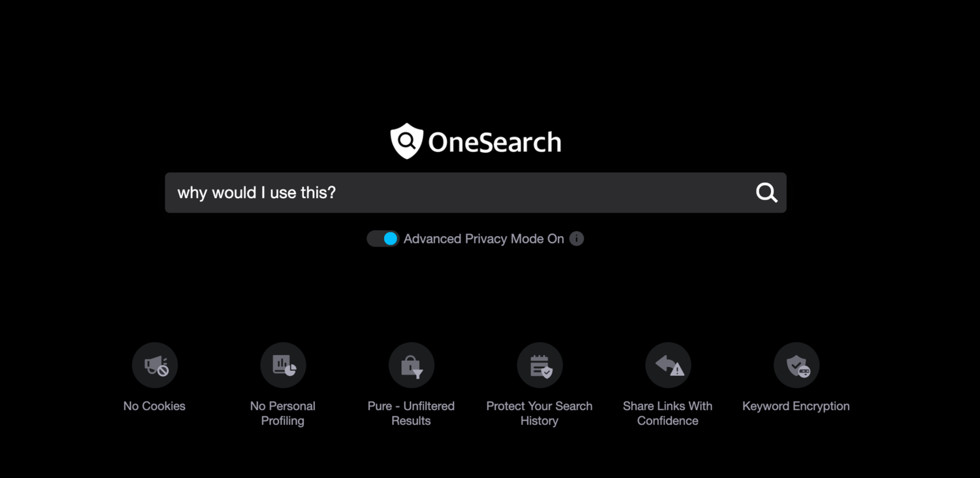Toggle the blue privacy switch off
The width and height of the screenshot is (980, 478).
(x=383, y=239)
